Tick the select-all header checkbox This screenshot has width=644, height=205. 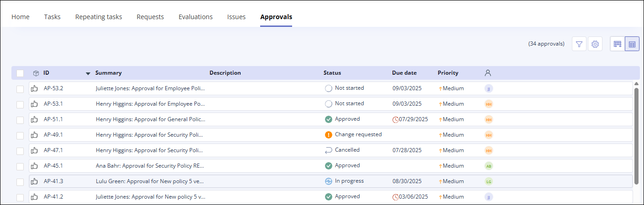[20, 73]
